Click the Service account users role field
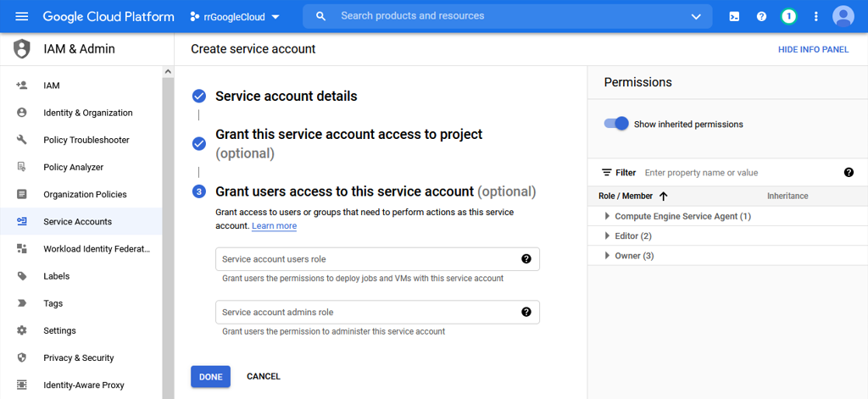This screenshot has width=868, height=399. tap(377, 258)
